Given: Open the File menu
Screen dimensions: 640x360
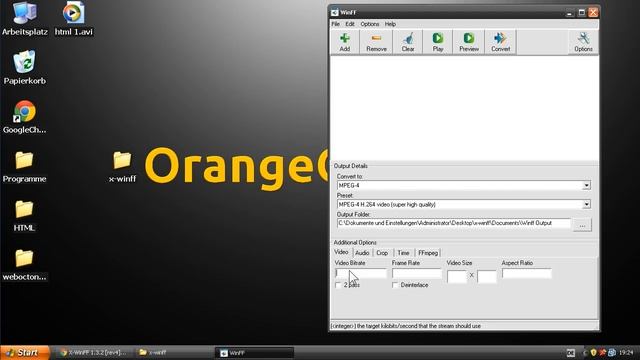Looking at the screenshot, I should (x=336, y=24).
